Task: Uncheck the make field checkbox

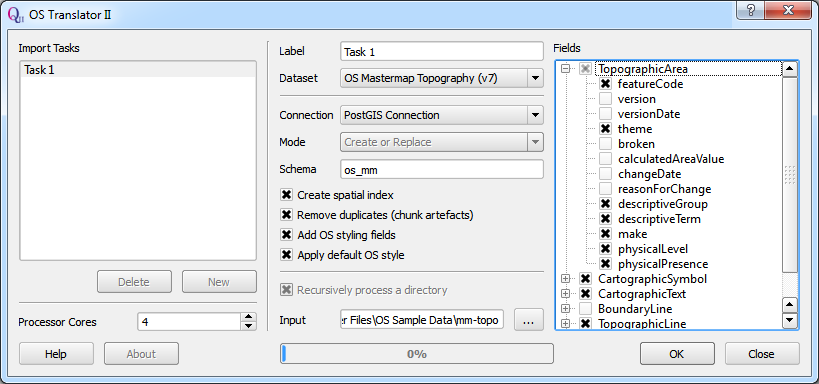Action: point(605,234)
